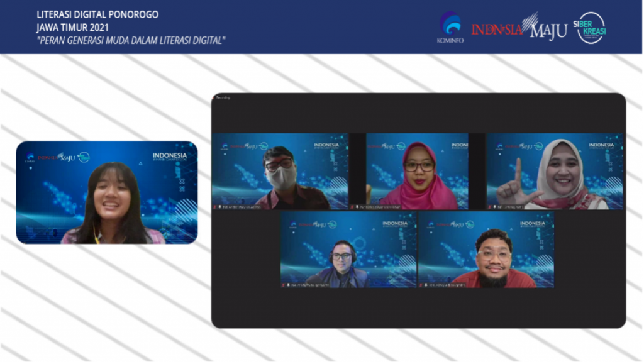
Task: Click the name label on red shirt man's tile
Action: coord(448,285)
